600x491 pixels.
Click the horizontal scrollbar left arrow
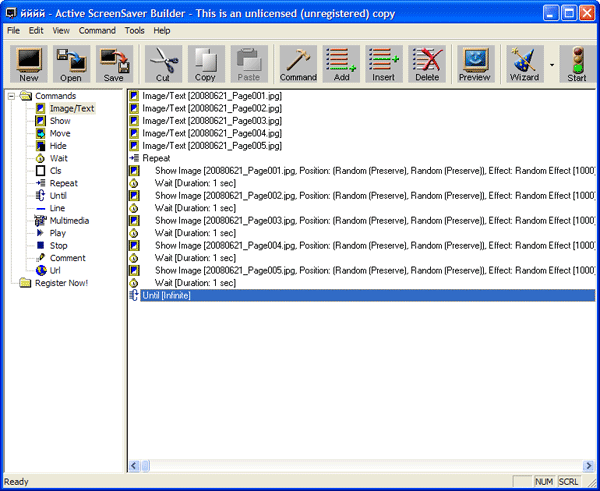(x=134, y=466)
